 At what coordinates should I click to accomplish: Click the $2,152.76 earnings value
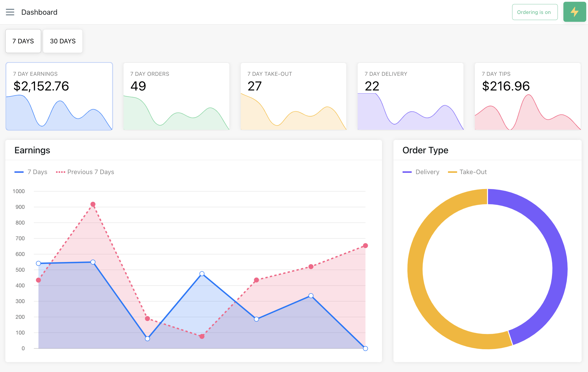41,86
